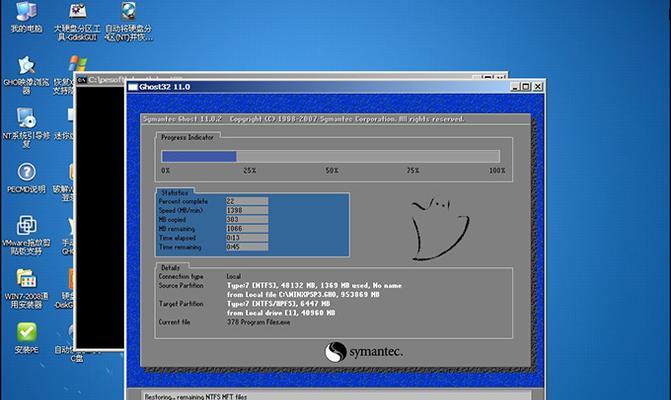Click the Progress Indicator group label
671x400 pixels.
tap(187, 137)
